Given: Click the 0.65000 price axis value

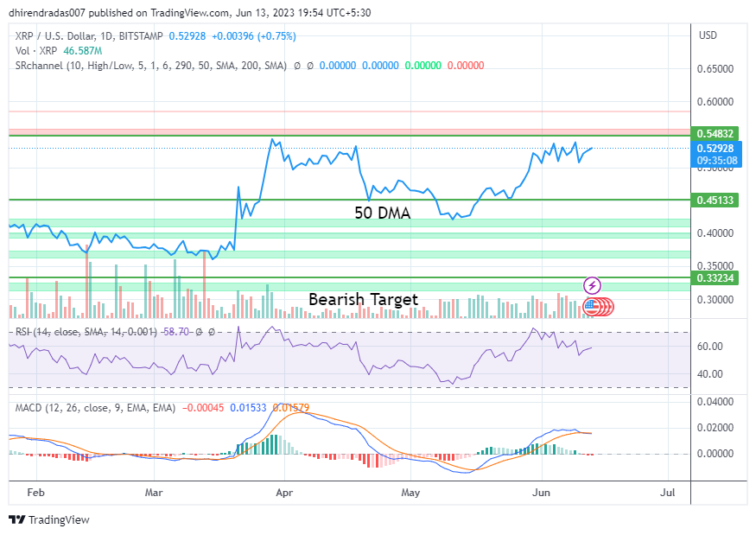Looking at the screenshot, I should pyautogui.click(x=716, y=68).
